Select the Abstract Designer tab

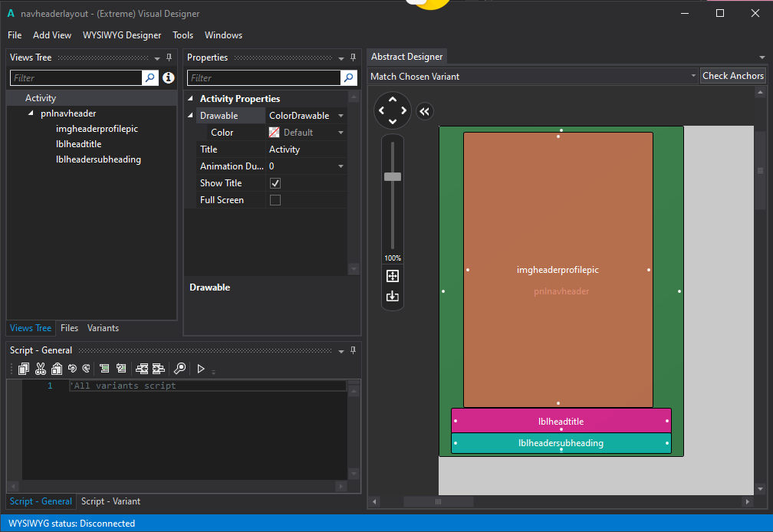click(406, 57)
